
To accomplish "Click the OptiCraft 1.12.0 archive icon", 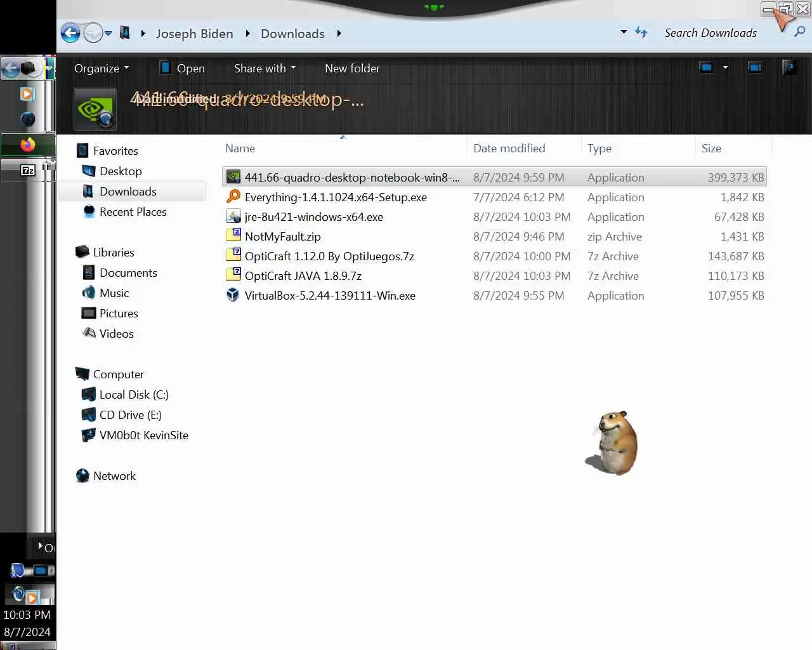I will coord(233,256).
